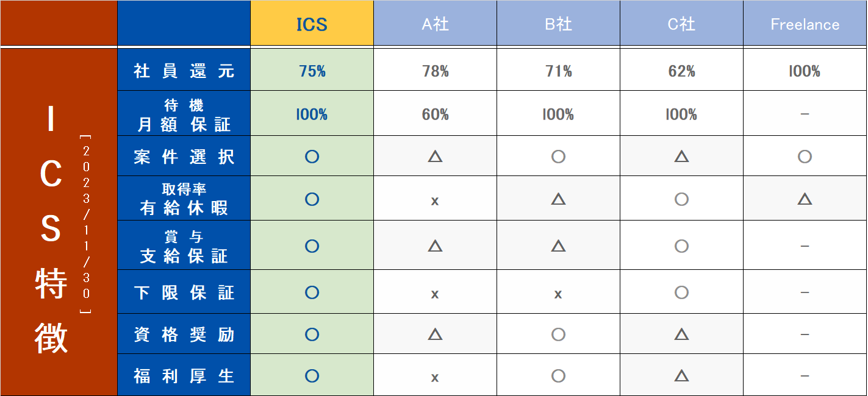The height and width of the screenshot is (396, 868).
Task: Click the Freelance column header
Action: point(805,24)
